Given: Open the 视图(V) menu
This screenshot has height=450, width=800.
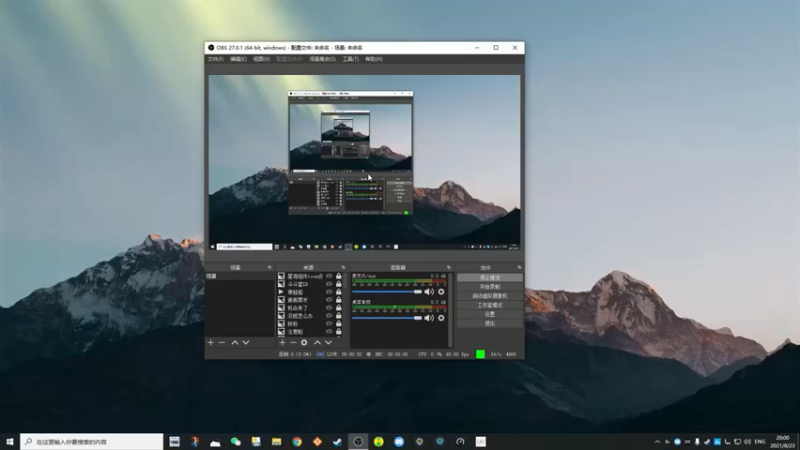Looking at the screenshot, I should pos(261,59).
